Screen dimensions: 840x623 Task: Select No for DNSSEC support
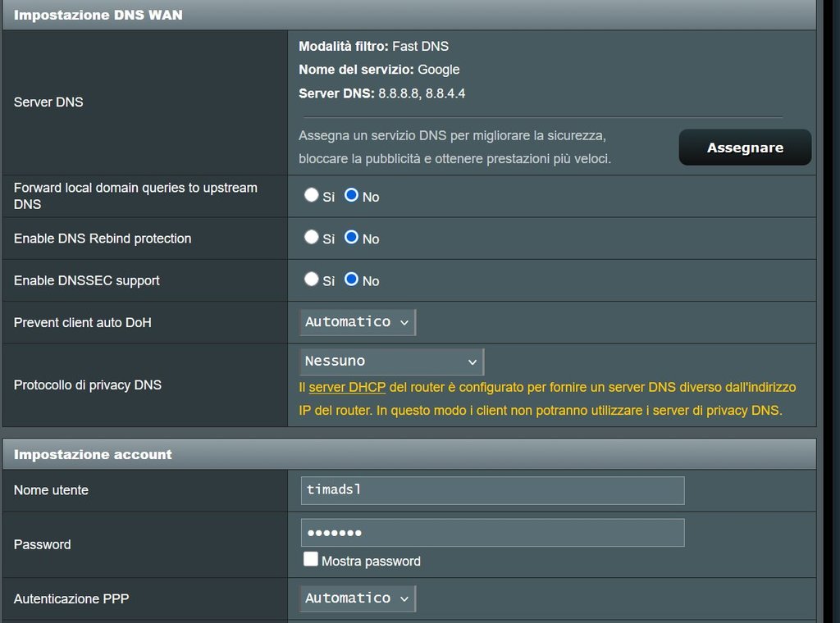pos(352,279)
